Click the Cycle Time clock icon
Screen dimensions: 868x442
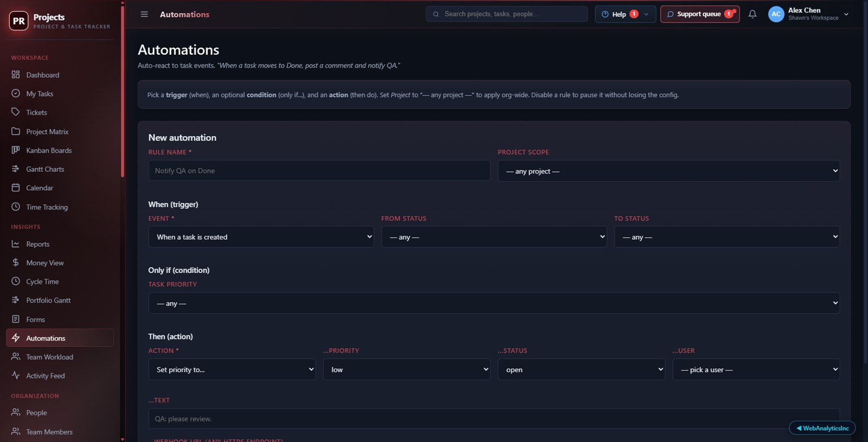click(x=16, y=281)
